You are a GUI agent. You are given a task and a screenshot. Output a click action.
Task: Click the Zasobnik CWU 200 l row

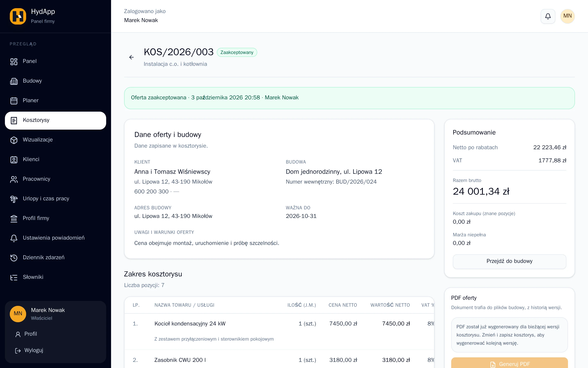tap(279, 359)
